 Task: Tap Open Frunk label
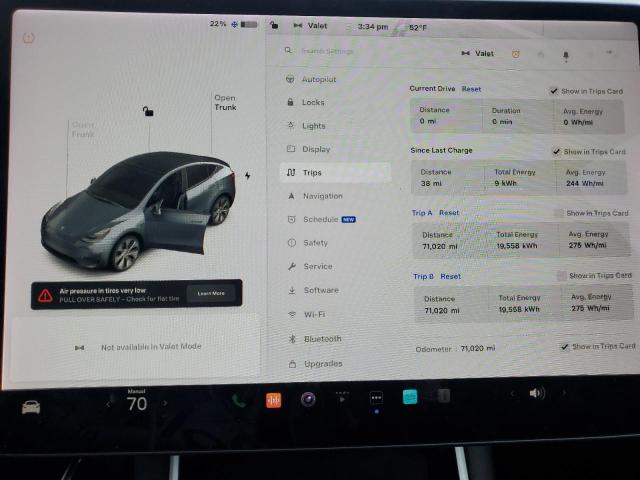click(83, 129)
